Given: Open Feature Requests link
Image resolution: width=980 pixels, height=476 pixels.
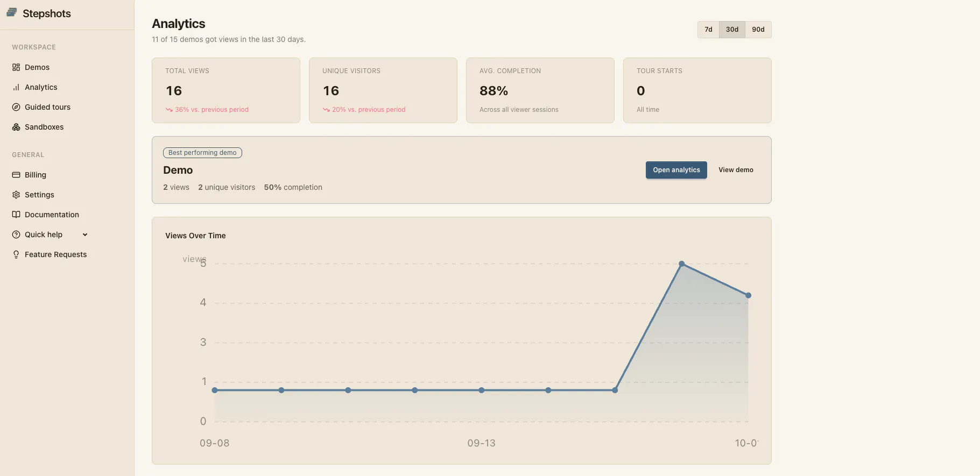Looking at the screenshot, I should pyautogui.click(x=55, y=254).
